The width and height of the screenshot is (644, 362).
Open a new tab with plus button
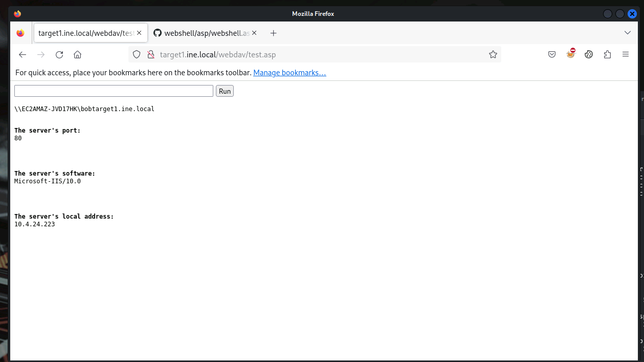click(274, 33)
